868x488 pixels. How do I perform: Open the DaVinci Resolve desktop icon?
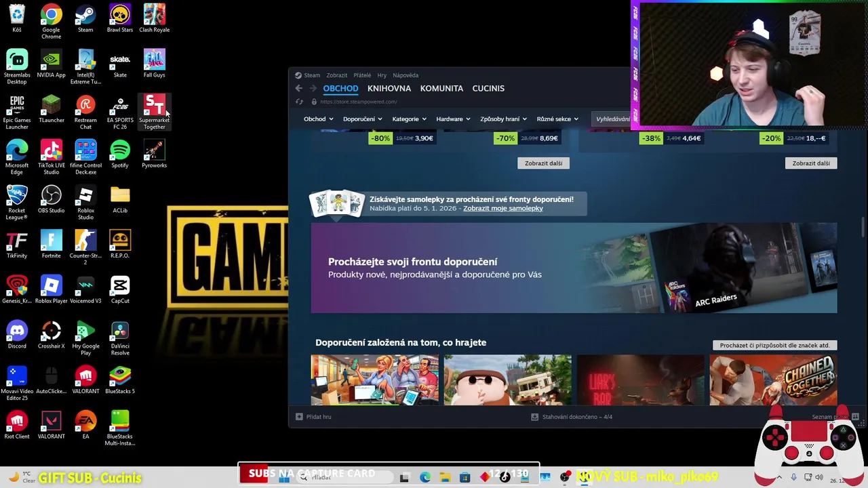tap(120, 338)
